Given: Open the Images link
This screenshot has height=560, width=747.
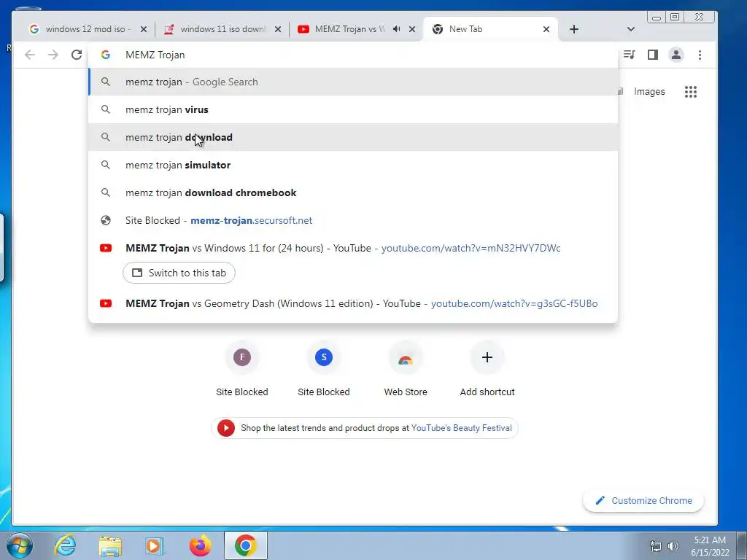Looking at the screenshot, I should 649,91.
